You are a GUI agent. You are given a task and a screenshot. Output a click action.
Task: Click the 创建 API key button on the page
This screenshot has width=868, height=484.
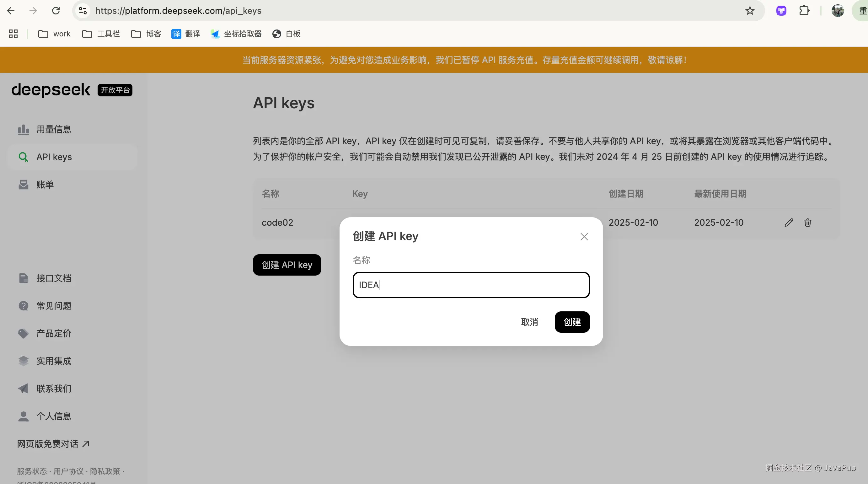pos(287,265)
